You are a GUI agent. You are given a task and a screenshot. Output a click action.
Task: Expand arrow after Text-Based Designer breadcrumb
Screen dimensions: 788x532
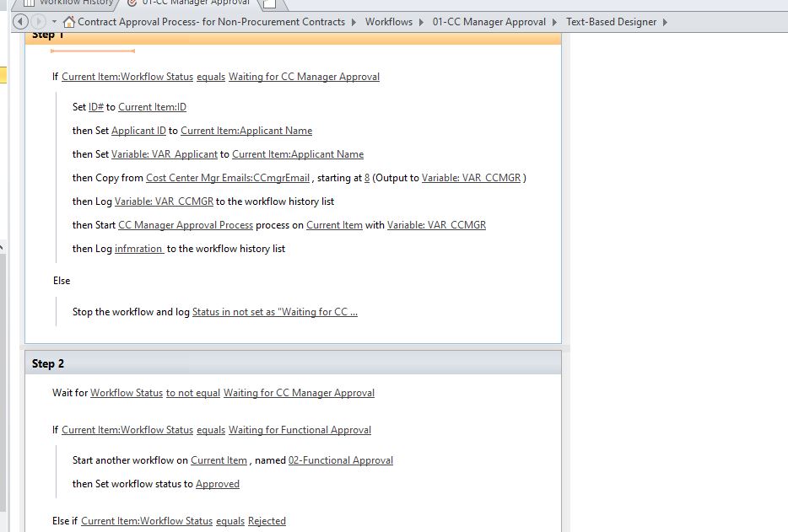(665, 22)
